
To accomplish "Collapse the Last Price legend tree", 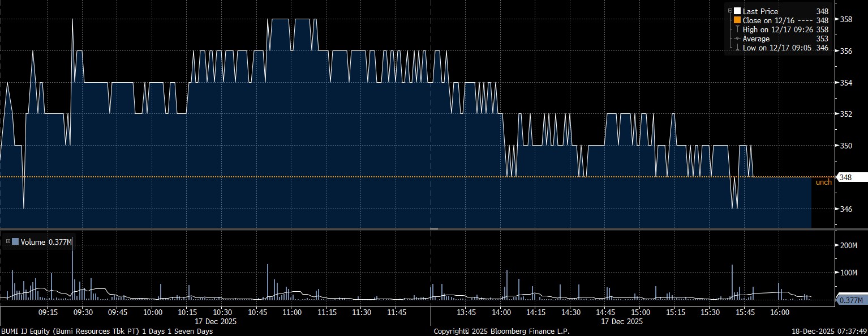I will click(731, 11).
